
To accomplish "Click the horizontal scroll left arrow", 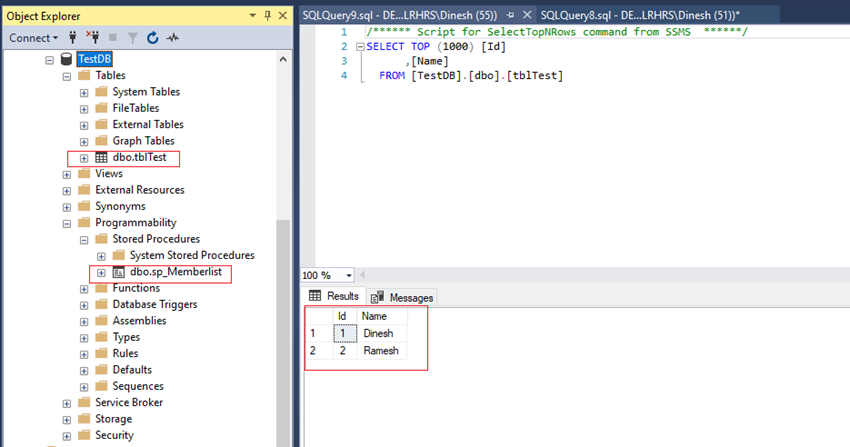I will pyautogui.click(x=362, y=275).
